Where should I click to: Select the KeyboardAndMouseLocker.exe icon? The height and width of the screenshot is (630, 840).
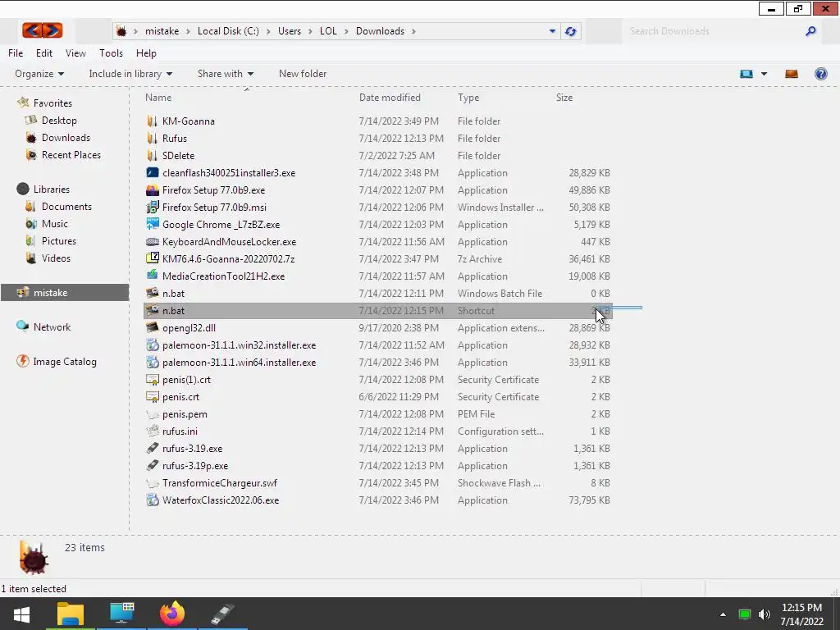153,242
